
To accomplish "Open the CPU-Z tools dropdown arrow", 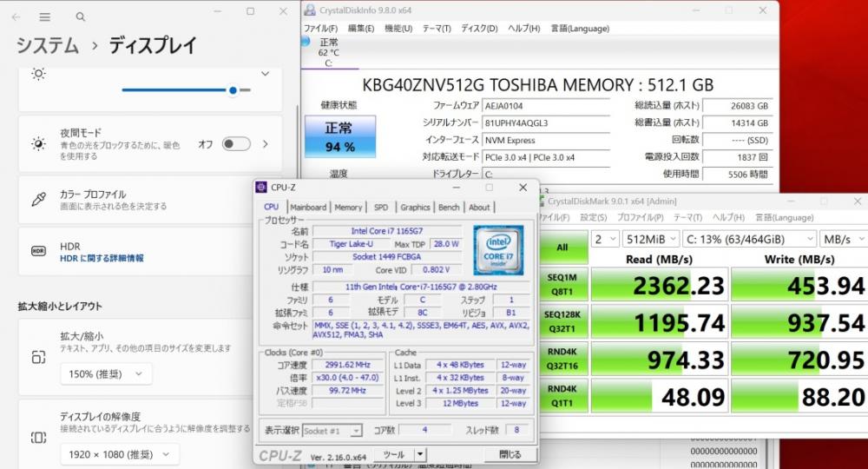I will pyautogui.click(x=420, y=454).
